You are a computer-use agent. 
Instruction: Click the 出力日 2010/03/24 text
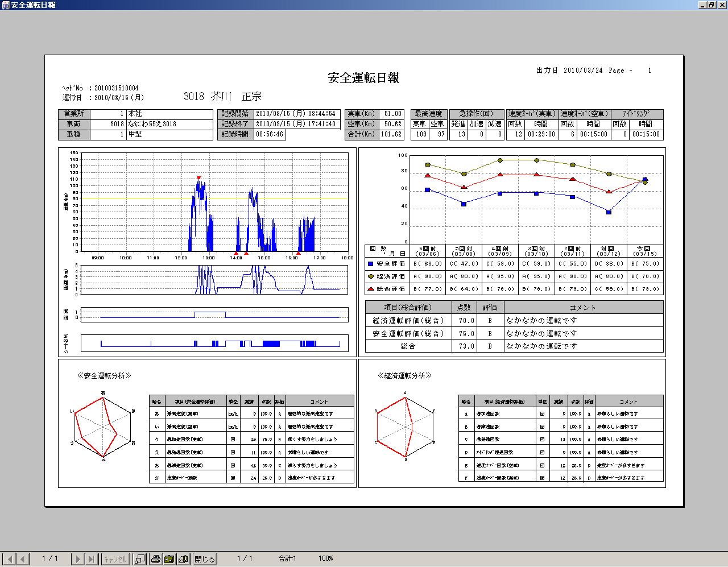pos(569,71)
